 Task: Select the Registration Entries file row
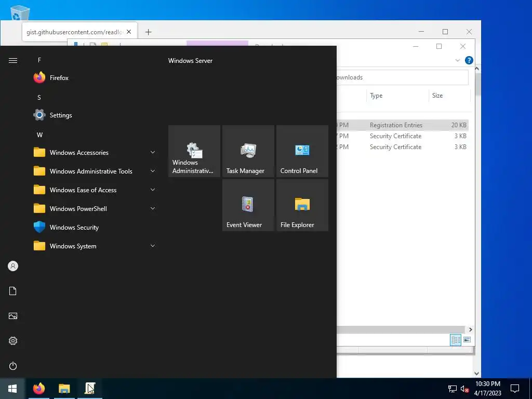coord(403,125)
